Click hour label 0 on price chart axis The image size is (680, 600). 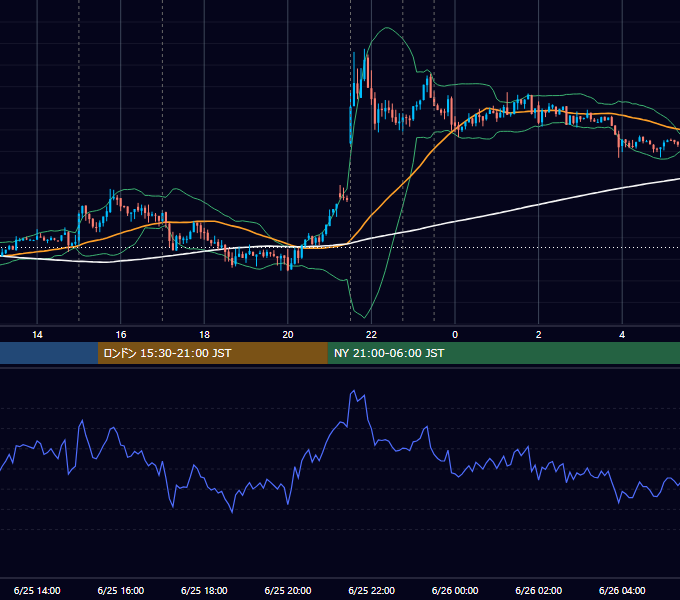[455, 335]
